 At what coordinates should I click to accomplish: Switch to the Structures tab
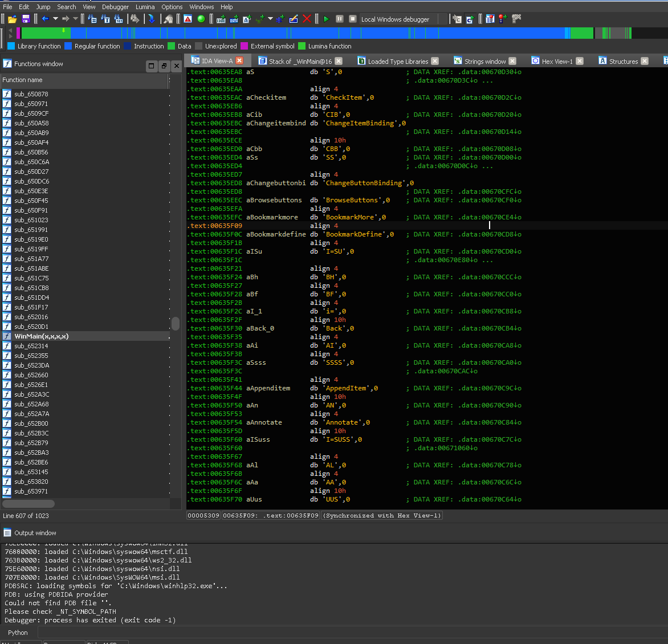point(624,62)
